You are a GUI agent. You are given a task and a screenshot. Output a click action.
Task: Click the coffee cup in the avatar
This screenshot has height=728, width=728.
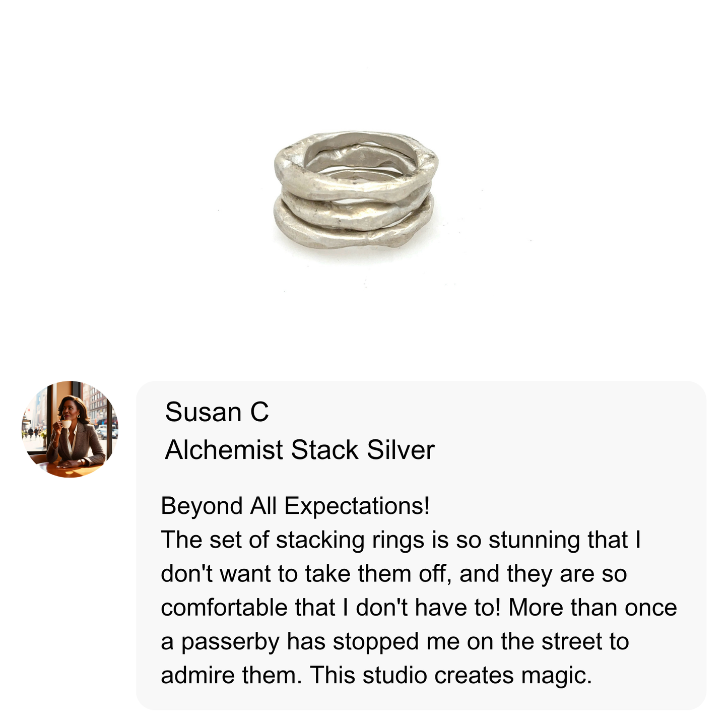point(66,424)
